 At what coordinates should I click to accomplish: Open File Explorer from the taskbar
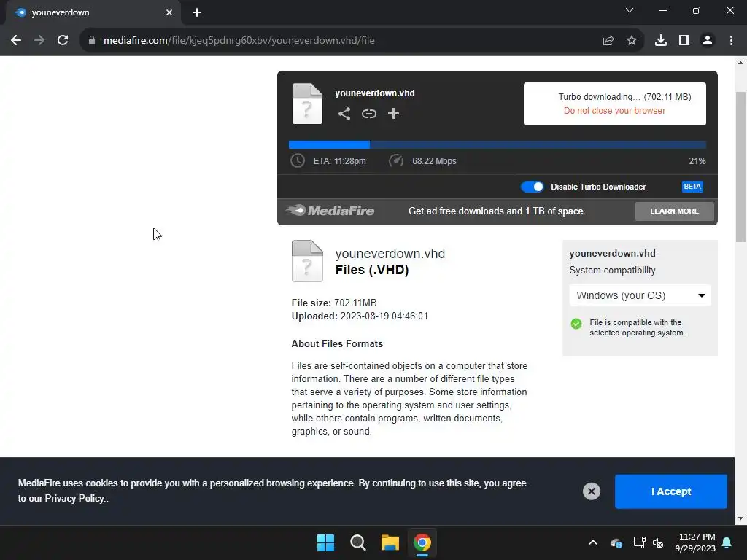pyautogui.click(x=390, y=542)
